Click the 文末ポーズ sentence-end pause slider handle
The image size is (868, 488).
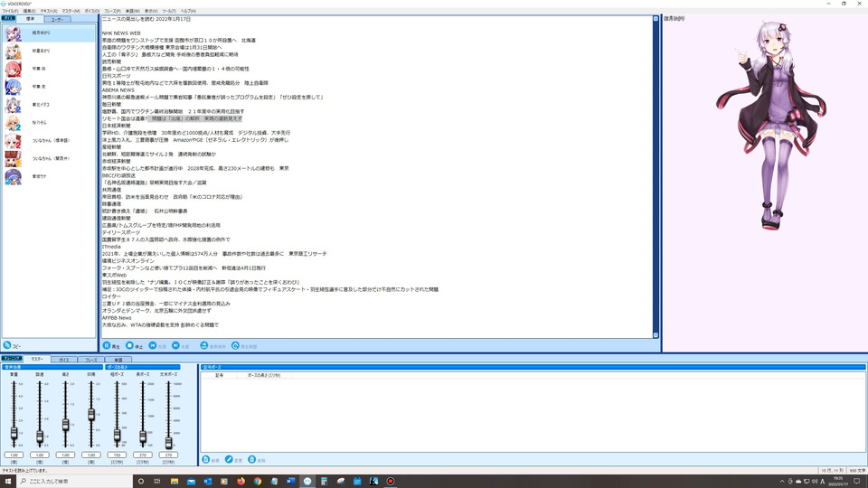click(x=168, y=443)
